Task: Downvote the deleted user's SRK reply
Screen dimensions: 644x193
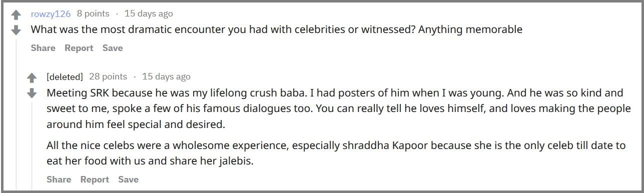Action: point(32,93)
